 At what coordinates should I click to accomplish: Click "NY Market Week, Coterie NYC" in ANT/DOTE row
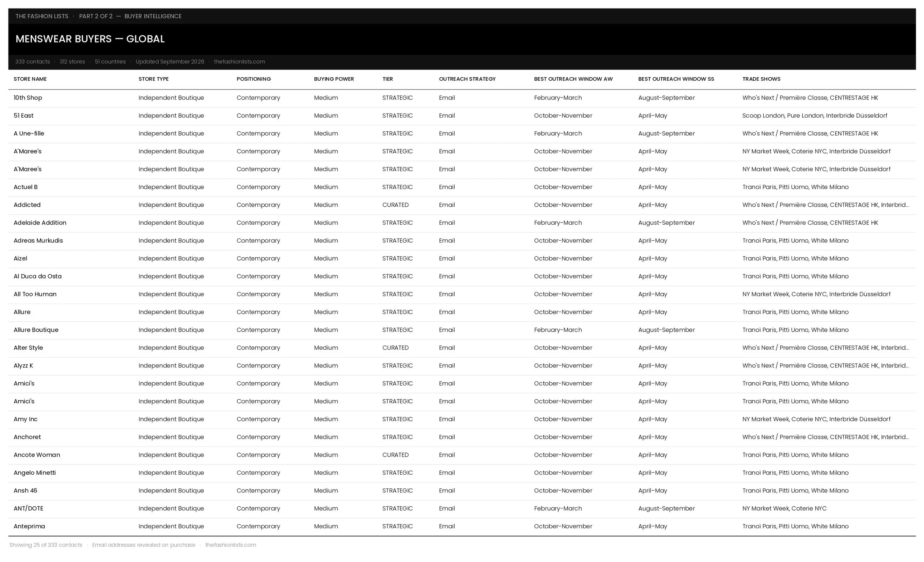(784, 508)
